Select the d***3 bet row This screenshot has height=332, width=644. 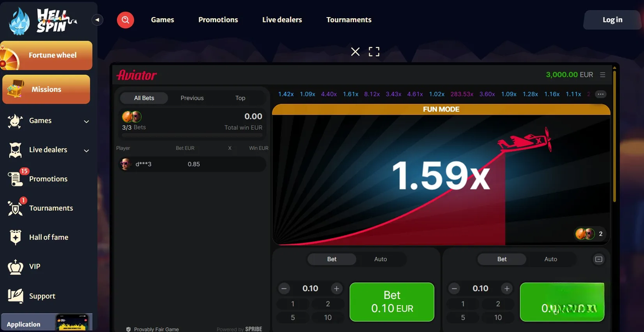pos(192,164)
